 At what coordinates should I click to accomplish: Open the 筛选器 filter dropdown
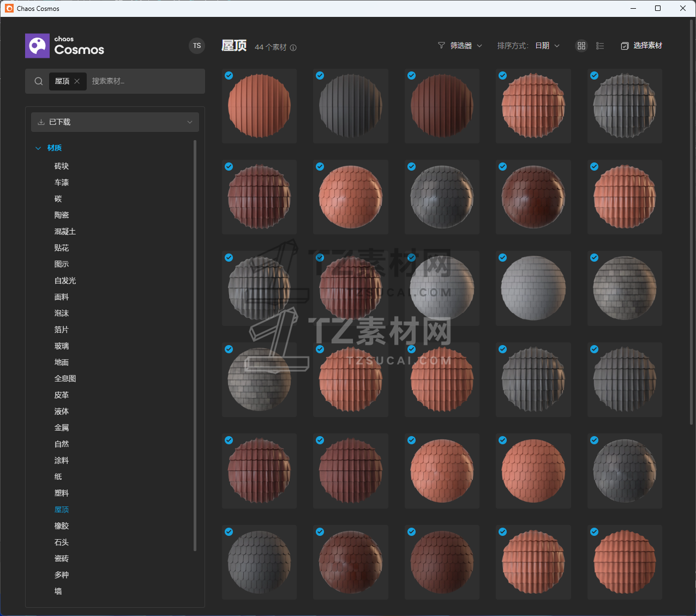click(460, 46)
